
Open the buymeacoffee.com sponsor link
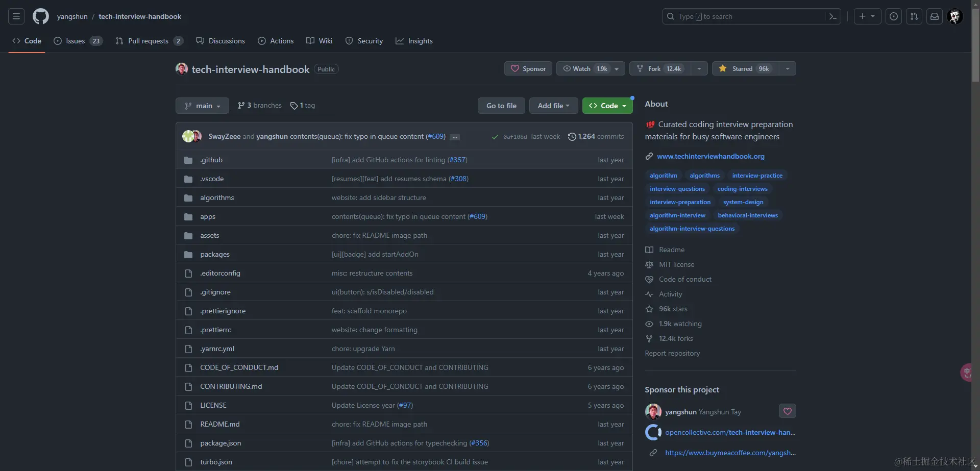click(x=730, y=453)
